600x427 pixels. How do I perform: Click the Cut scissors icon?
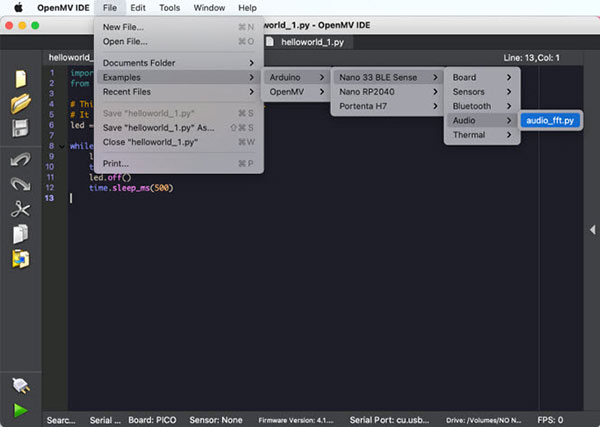click(20, 210)
